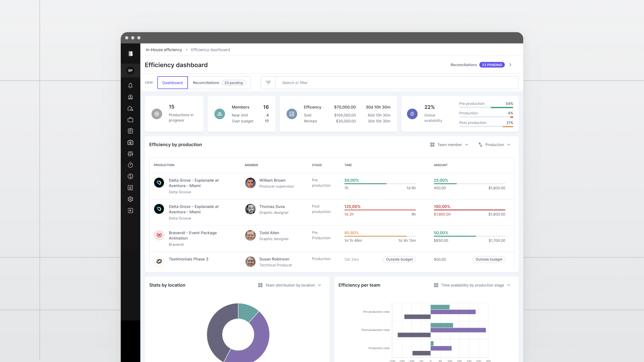
Task: Click Todd Allen's profile photo
Action: tap(250, 235)
